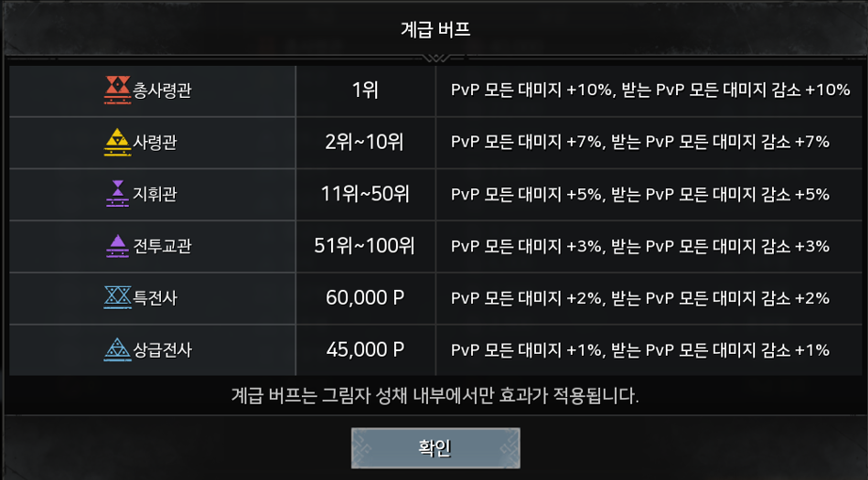Click the +5% PvP damage buff description
This screenshot has width=868, height=480.
tap(639, 194)
